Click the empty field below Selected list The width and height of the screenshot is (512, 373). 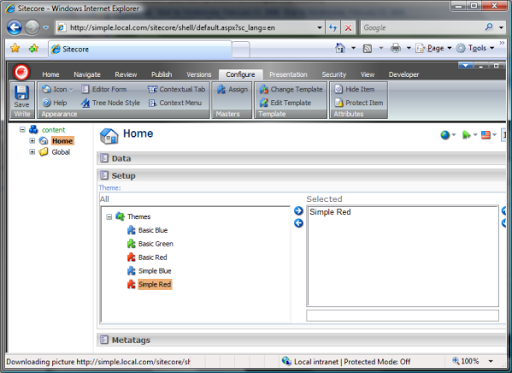click(x=403, y=316)
